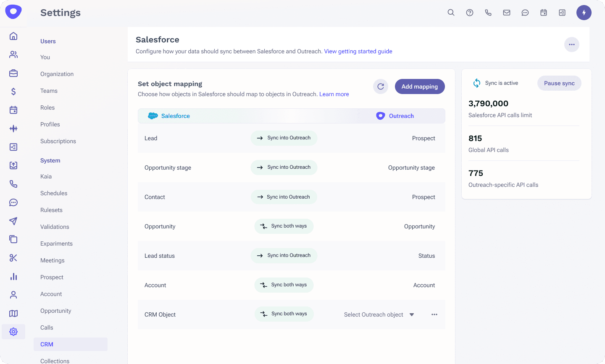Click the dollar sign sidebar icon

tap(13, 92)
